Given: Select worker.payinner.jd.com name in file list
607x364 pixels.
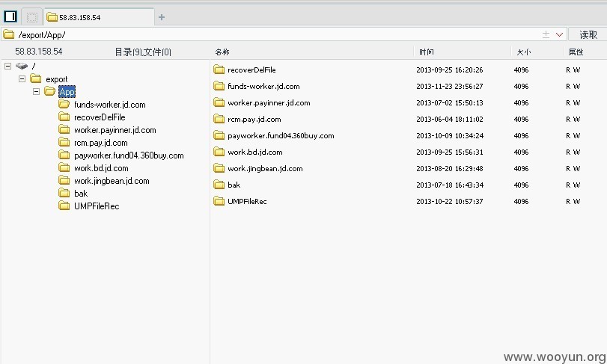Looking at the screenshot, I should tap(269, 103).
